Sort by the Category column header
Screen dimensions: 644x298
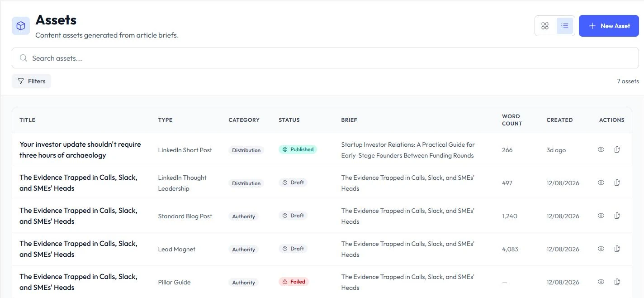coord(244,120)
